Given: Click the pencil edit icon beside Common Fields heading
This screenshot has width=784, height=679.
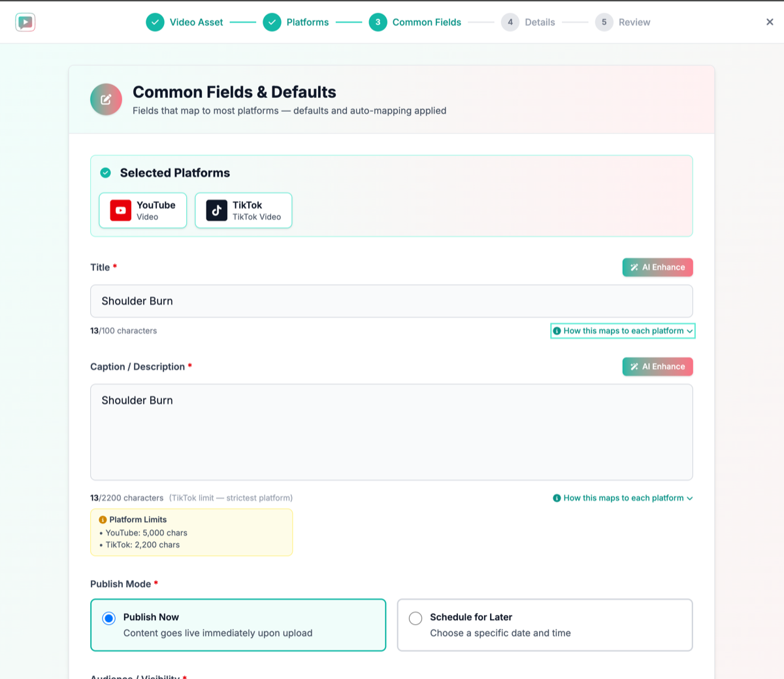Looking at the screenshot, I should [106, 99].
